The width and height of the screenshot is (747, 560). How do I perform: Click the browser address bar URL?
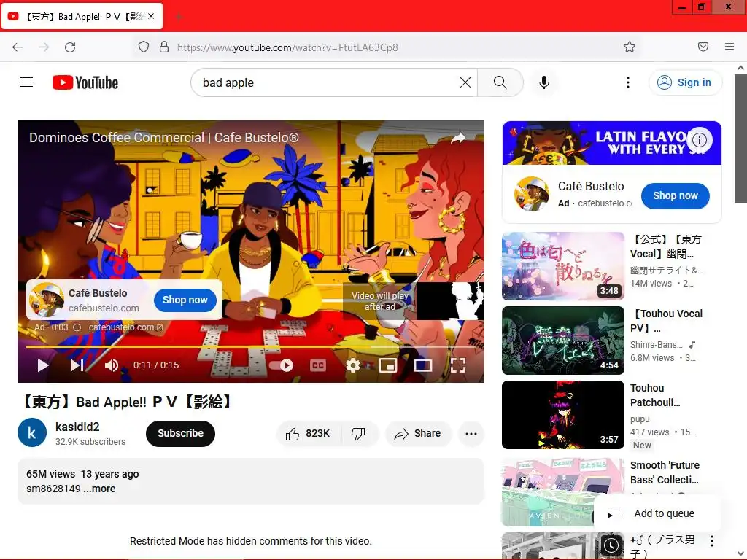coord(287,47)
